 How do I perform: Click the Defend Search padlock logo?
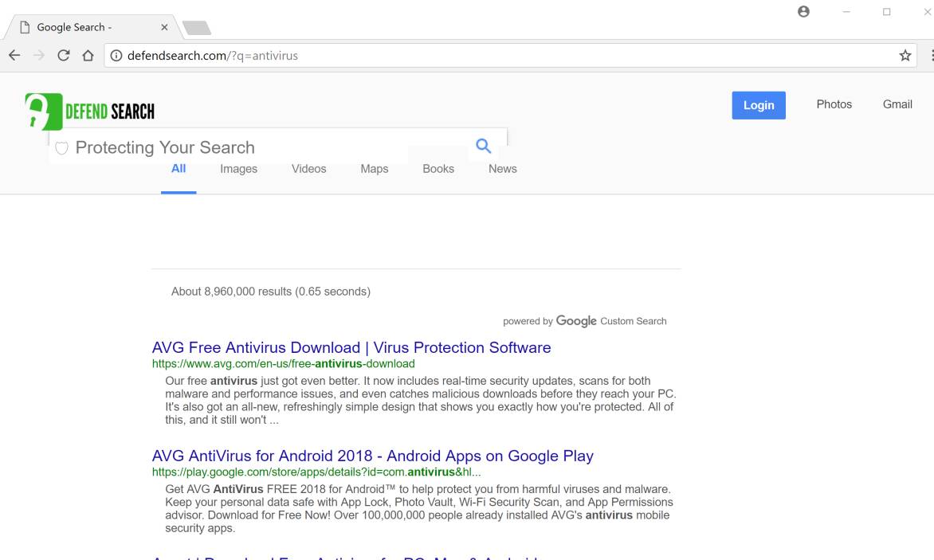[43, 112]
